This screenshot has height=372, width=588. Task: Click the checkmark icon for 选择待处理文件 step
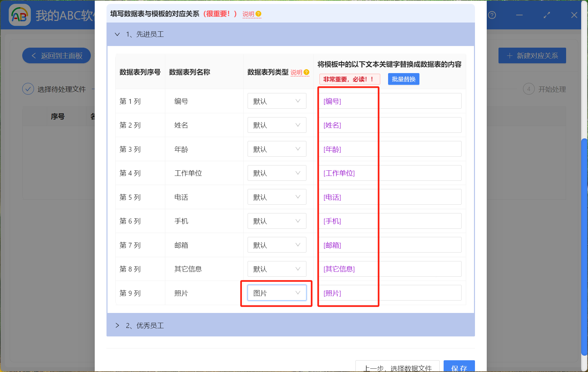point(28,89)
